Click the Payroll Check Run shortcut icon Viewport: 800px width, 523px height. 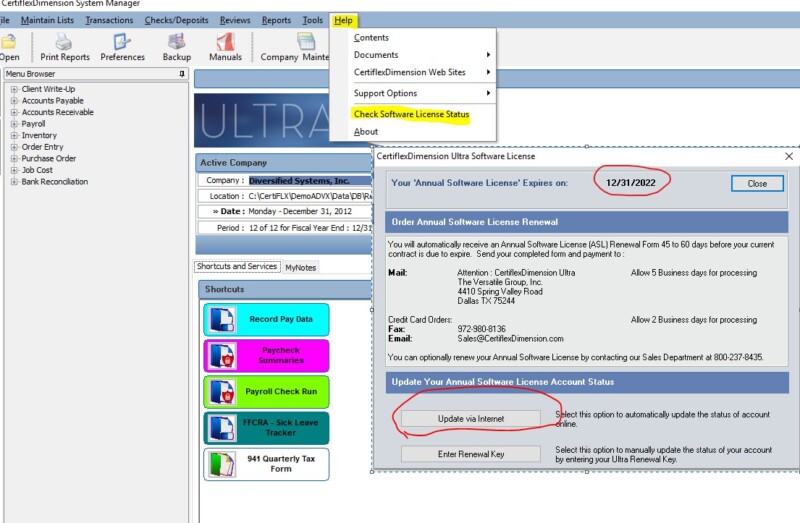tap(222, 392)
